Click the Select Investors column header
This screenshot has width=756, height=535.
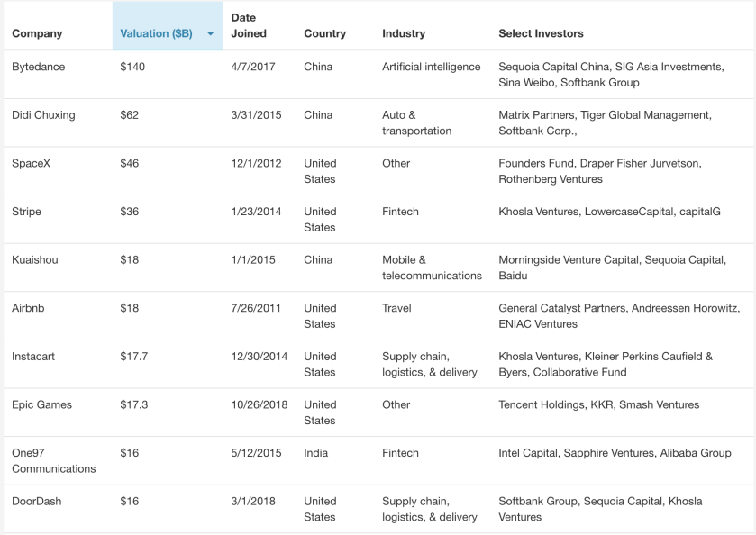(541, 34)
